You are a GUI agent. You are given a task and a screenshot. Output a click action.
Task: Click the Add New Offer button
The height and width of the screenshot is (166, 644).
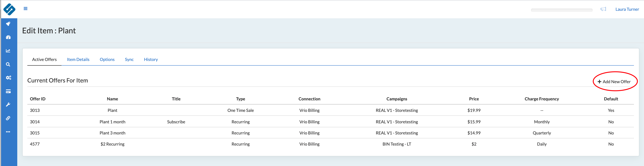(x=614, y=82)
